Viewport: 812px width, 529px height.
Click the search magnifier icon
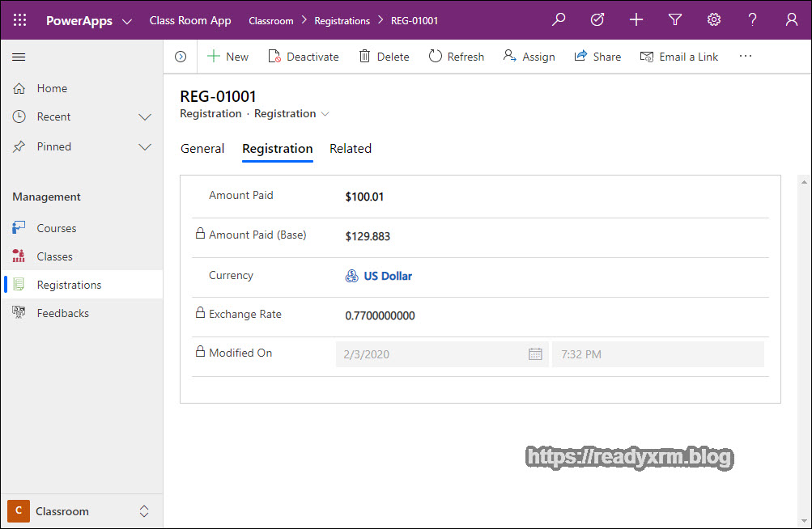point(559,20)
